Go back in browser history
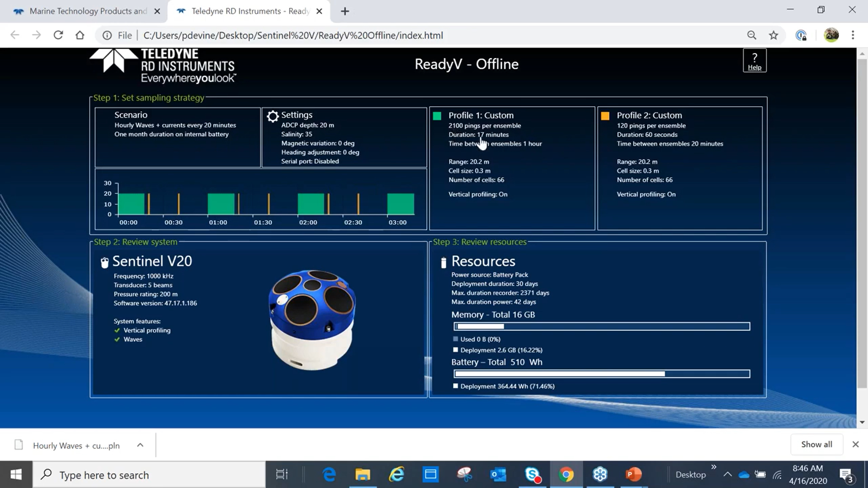 coord(15,35)
